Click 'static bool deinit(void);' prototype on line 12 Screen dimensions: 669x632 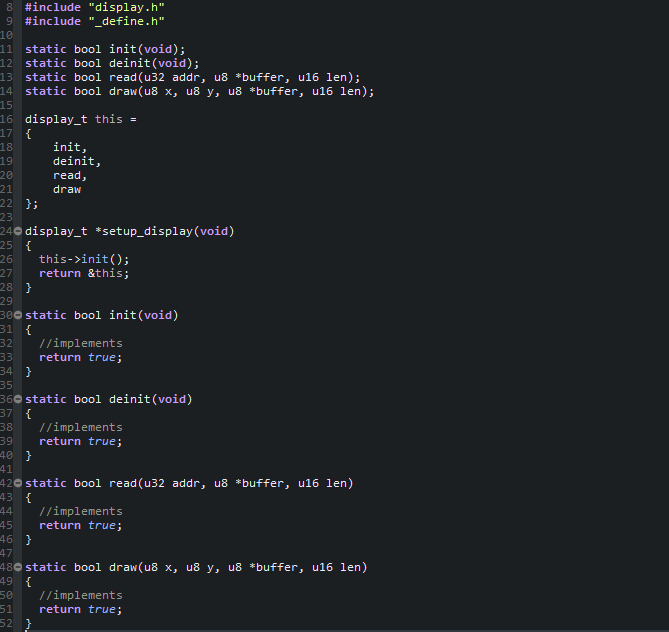pos(112,64)
